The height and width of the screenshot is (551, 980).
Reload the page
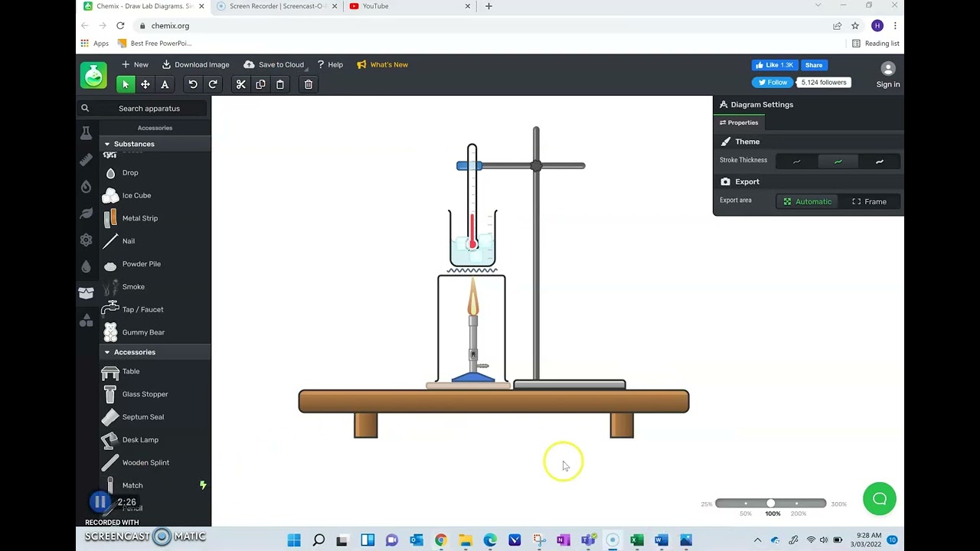[120, 25]
